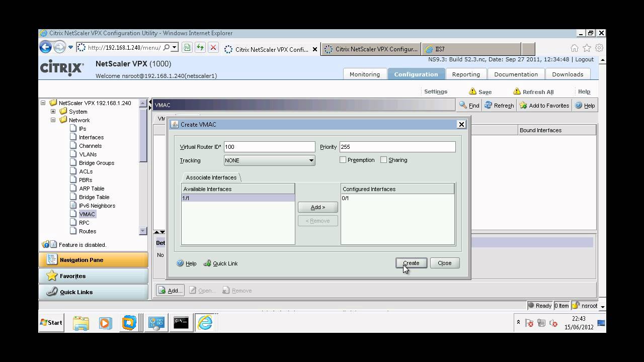The width and height of the screenshot is (644, 362).
Task: Switch to the Reporting tab
Action: (466, 74)
